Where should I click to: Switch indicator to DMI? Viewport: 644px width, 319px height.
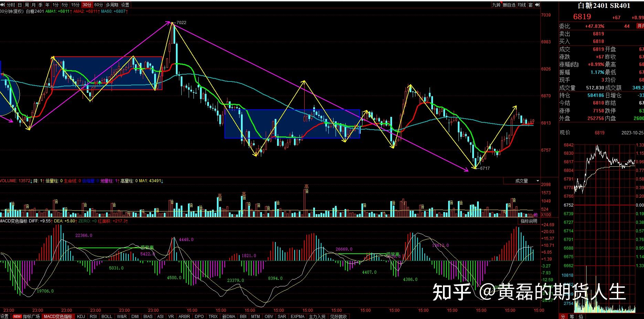(x=135, y=316)
